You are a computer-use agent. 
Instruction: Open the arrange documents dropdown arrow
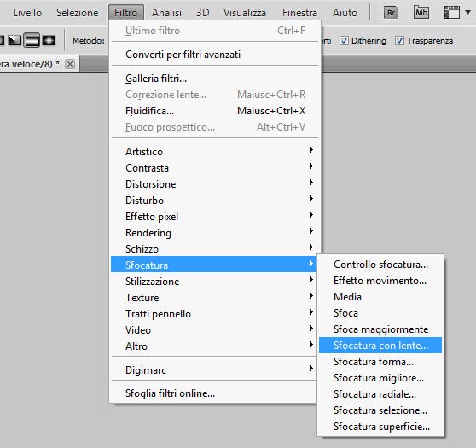[x=467, y=13]
